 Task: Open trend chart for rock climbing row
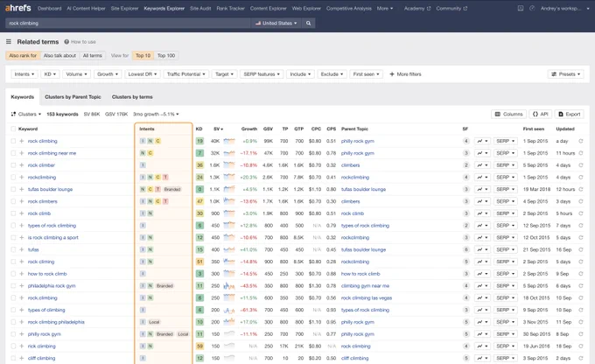[482, 141]
